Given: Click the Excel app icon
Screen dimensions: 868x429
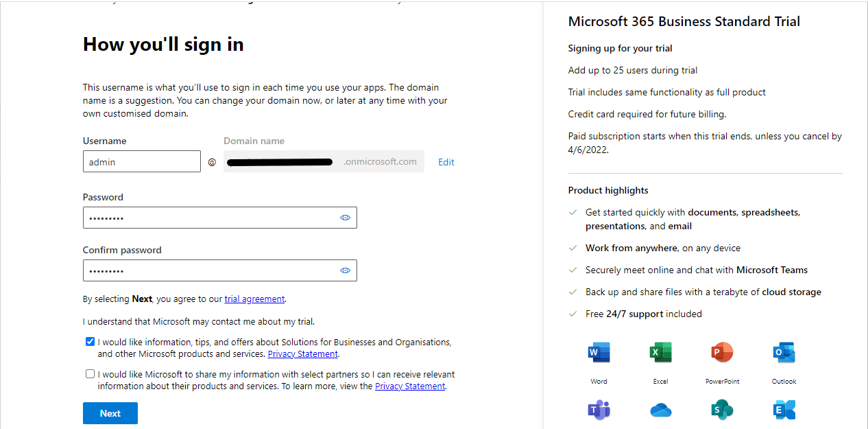Looking at the screenshot, I should tap(660, 353).
